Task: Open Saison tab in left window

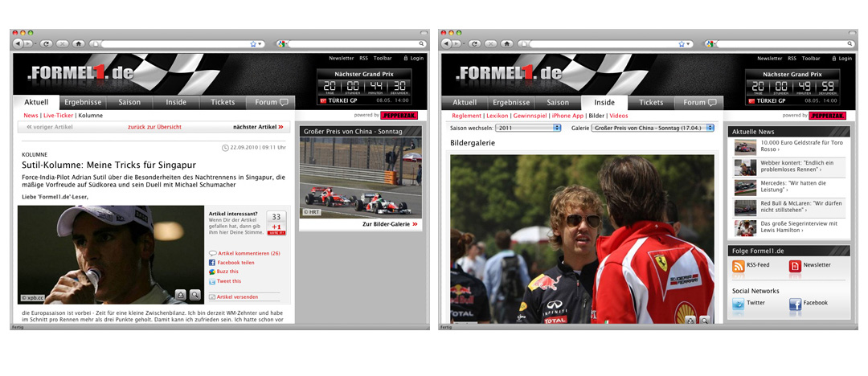Action: [129, 103]
